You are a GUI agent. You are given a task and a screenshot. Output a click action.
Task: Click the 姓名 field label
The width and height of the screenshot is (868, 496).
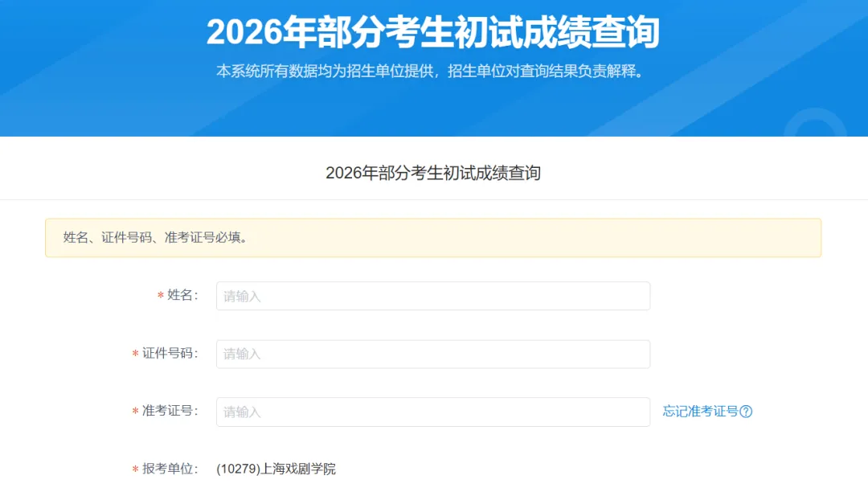pos(182,295)
